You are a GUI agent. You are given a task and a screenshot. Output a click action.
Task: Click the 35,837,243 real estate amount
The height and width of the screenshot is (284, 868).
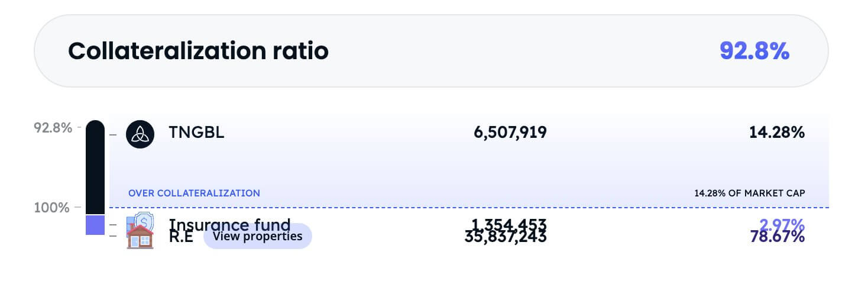tap(510, 239)
